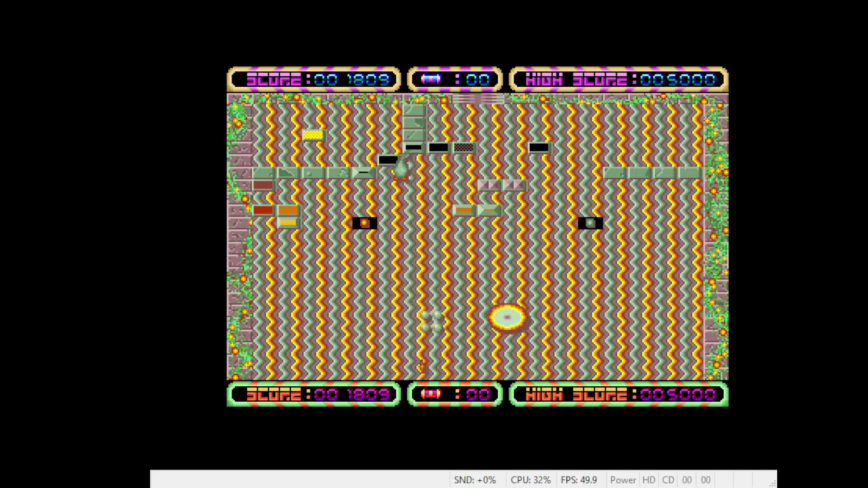Click the glowing orange ring bonus
The width and height of the screenshot is (868, 488).
click(x=508, y=317)
